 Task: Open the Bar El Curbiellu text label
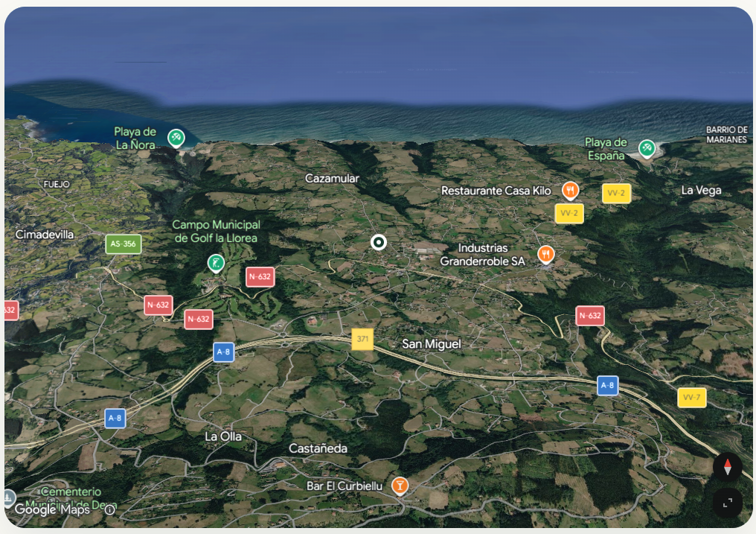pos(345,486)
